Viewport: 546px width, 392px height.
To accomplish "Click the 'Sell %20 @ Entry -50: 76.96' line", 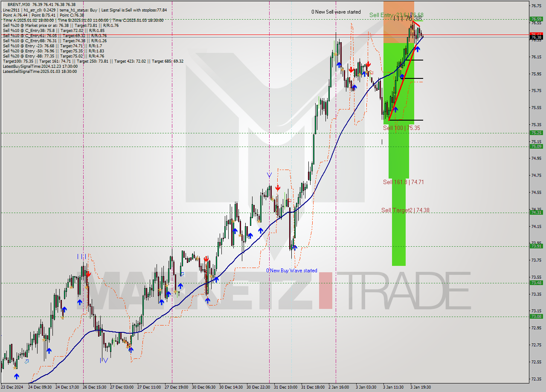I will [54, 51].
